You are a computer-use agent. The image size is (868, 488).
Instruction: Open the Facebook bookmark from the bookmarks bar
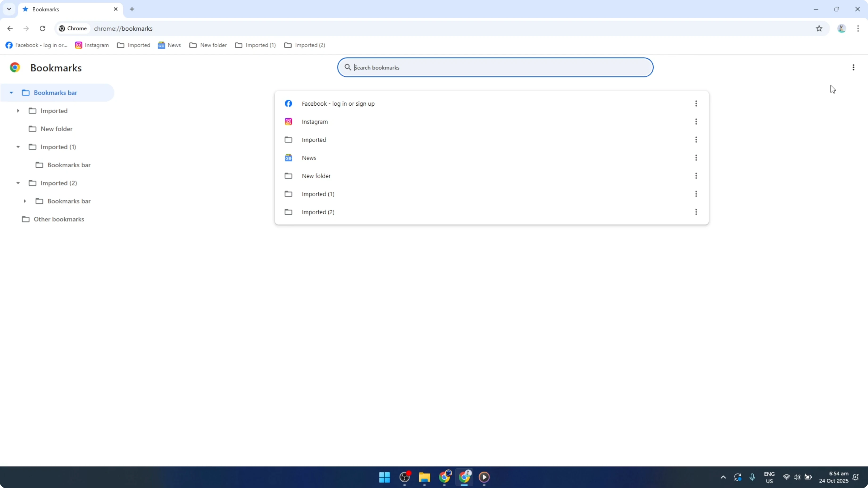click(36, 45)
